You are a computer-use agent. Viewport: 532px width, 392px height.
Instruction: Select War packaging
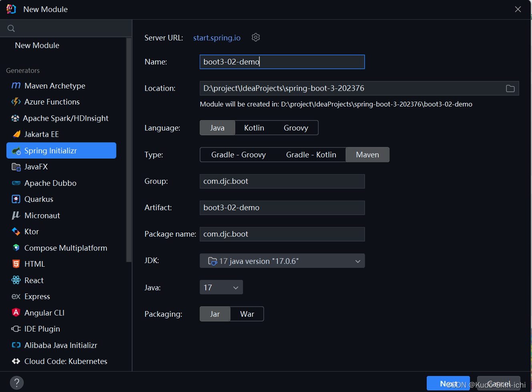pos(247,314)
